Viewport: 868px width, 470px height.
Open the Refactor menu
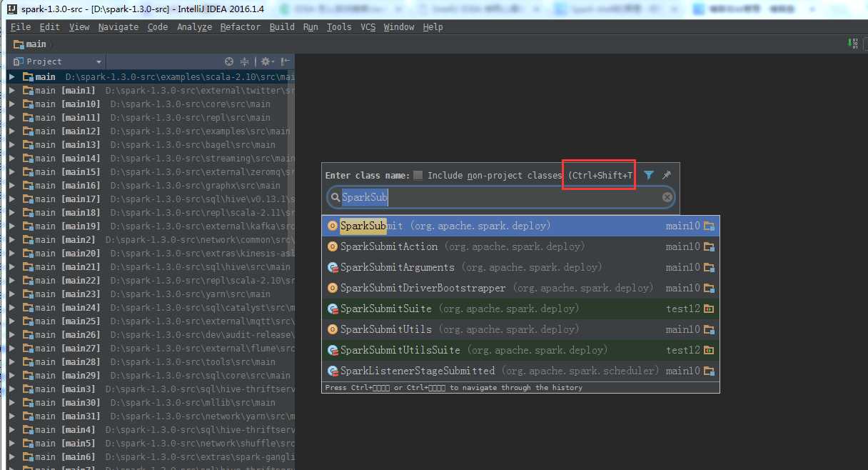coord(241,26)
